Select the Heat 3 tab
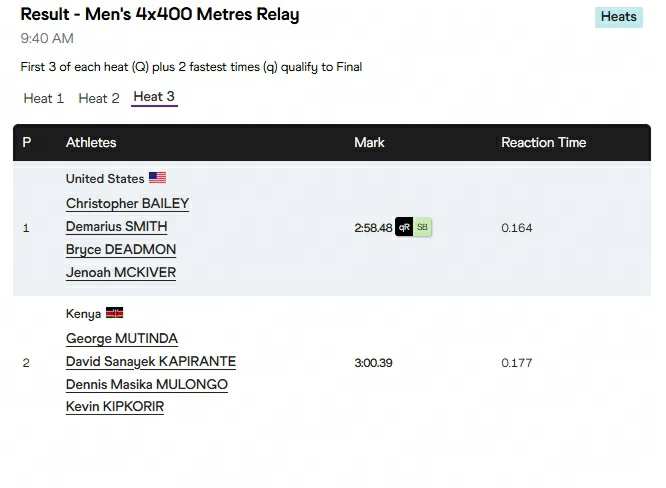This screenshot has width=666, height=488. 154,97
